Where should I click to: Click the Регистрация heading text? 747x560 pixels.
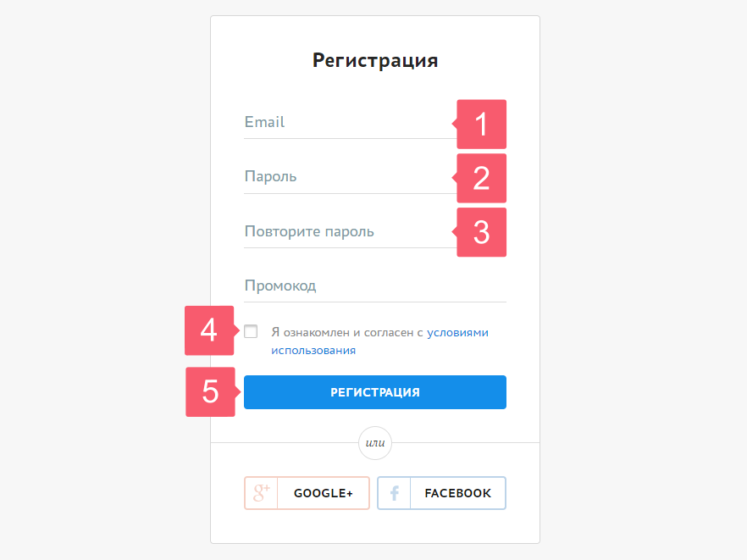pyautogui.click(x=375, y=61)
